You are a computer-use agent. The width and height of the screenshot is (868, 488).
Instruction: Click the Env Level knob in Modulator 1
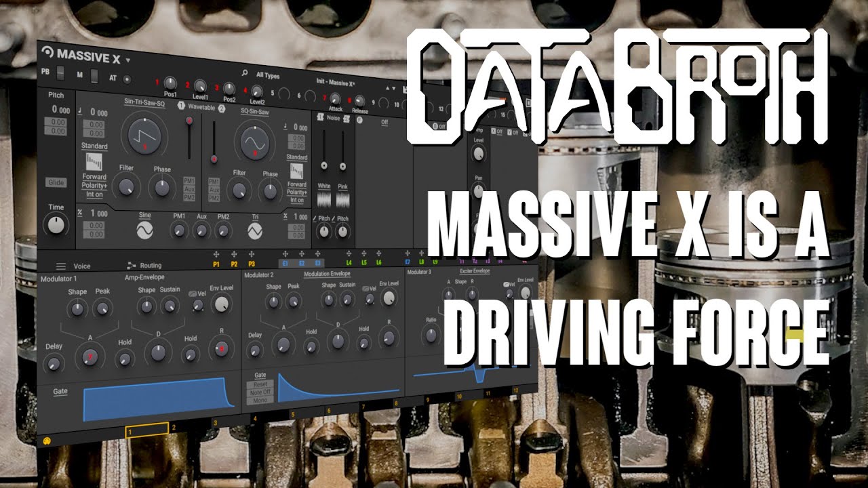[x=221, y=304]
